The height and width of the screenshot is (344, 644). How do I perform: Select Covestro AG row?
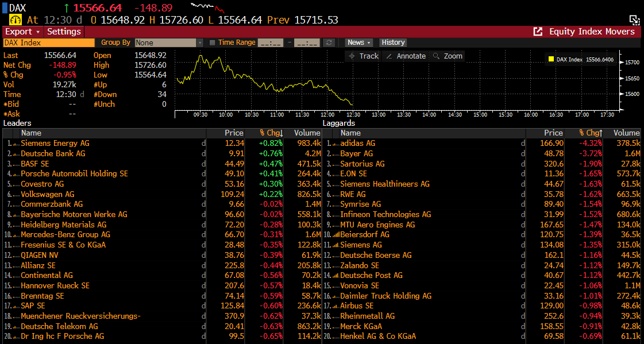(x=162, y=184)
